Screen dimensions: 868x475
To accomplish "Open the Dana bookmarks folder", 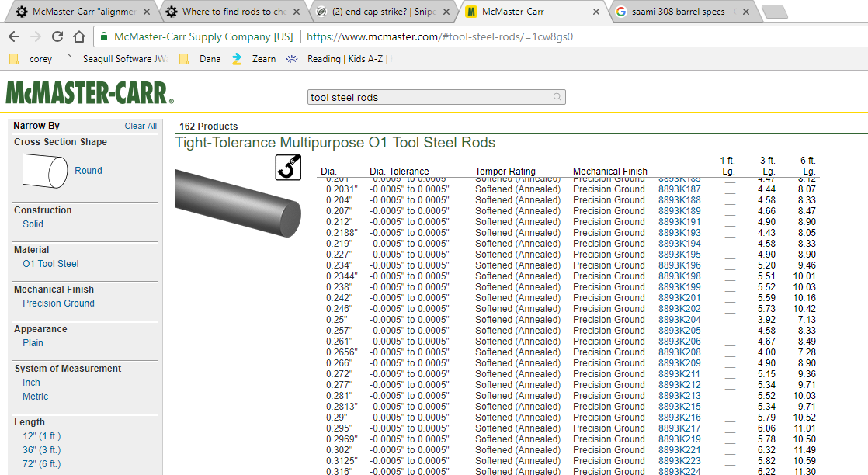I will (x=200, y=59).
